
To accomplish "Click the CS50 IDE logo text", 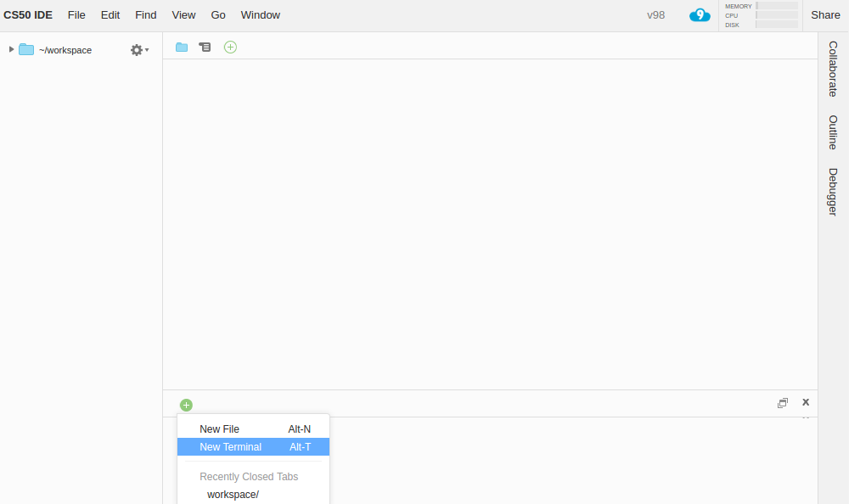I will tap(28, 15).
